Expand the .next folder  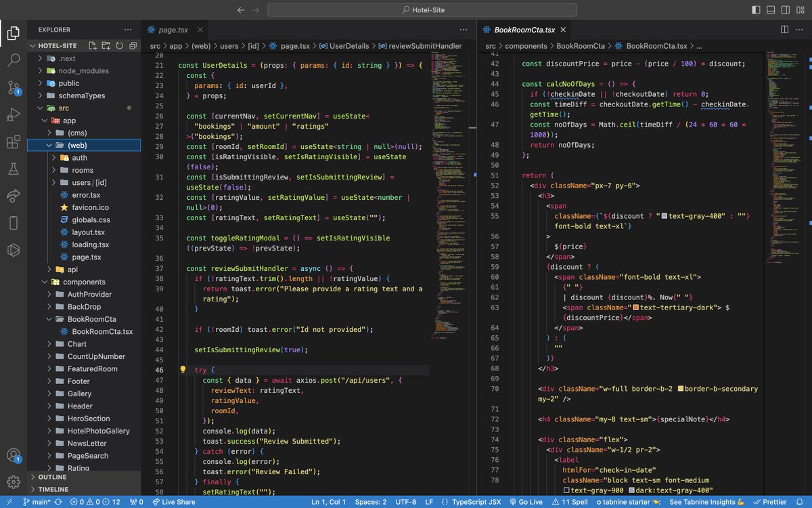(85, 58)
